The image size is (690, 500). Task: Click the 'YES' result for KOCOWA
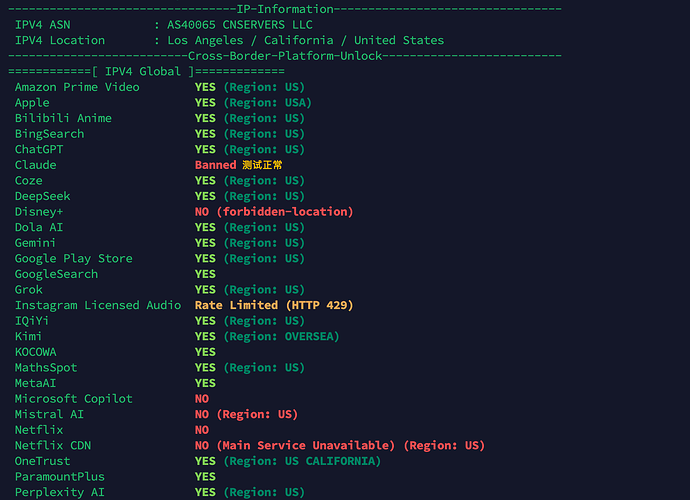[206, 352]
